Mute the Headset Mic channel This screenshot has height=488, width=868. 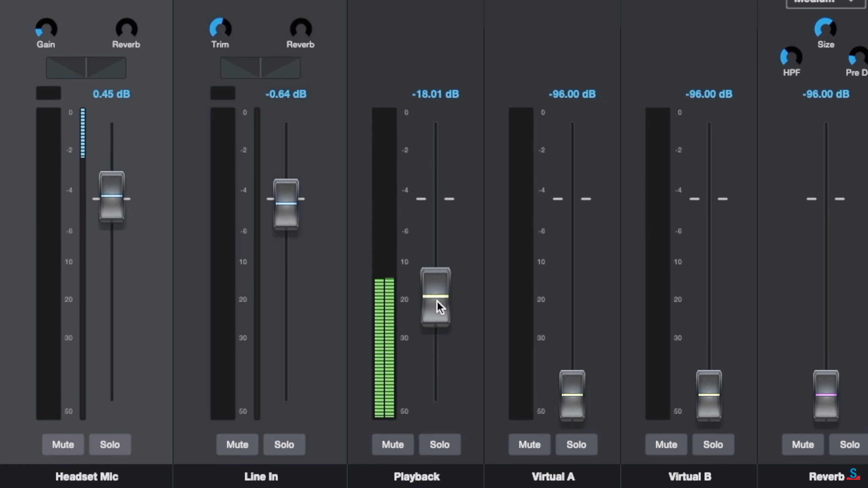[x=63, y=444]
